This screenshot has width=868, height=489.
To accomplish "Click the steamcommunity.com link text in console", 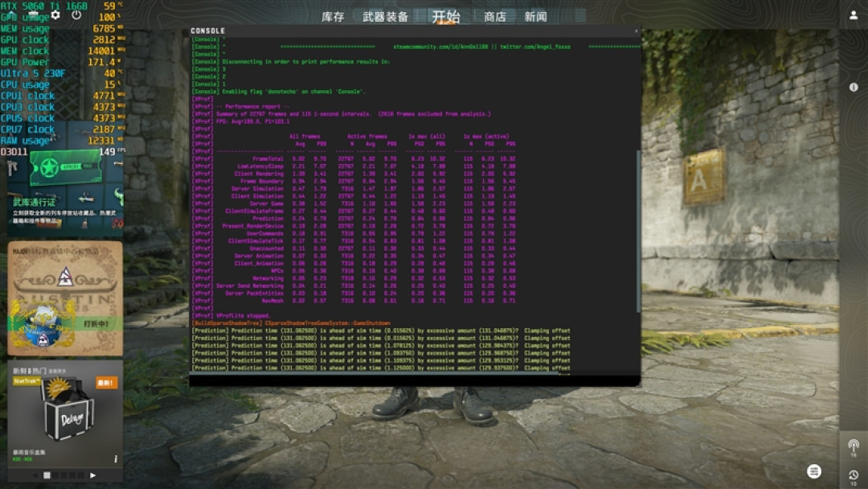I will 440,47.
